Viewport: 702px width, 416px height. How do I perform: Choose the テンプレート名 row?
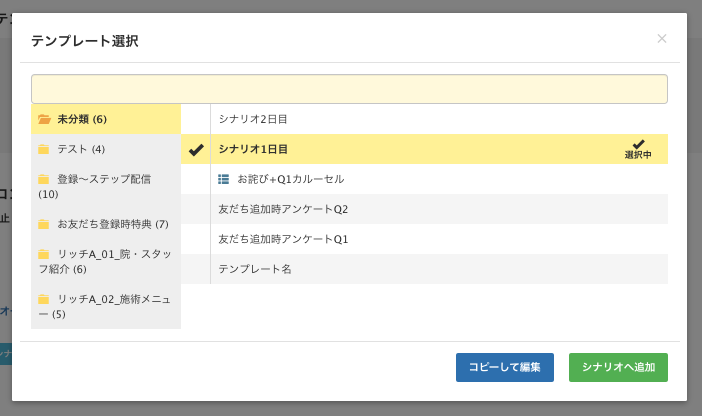(x=255, y=269)
